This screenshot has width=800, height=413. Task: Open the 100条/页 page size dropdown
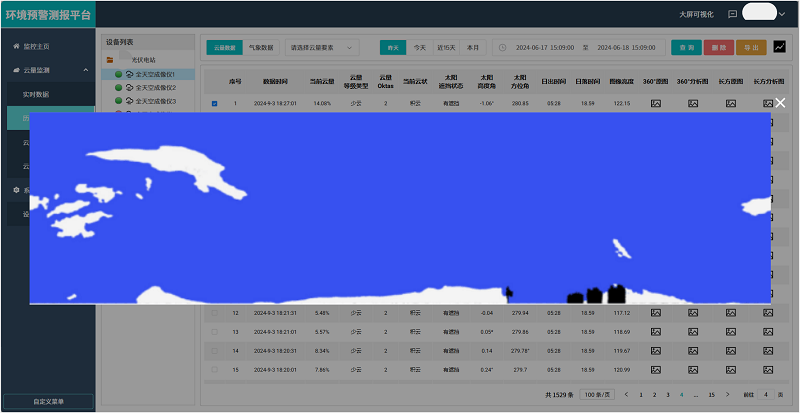[597, 395]
